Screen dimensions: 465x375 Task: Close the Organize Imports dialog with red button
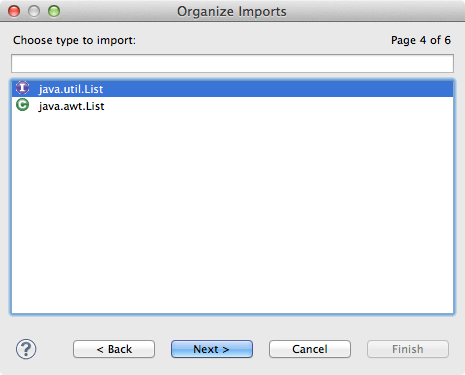click(14, 11)
